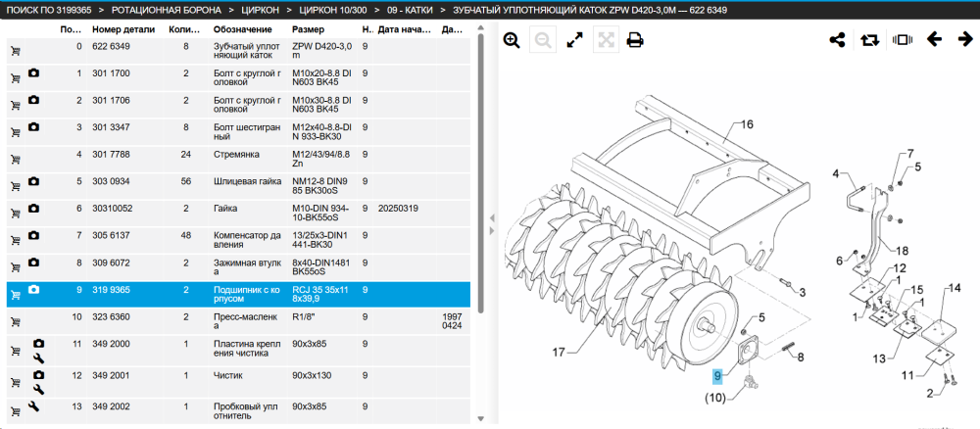
Task: Open ЗУБЧАТЫЙ УПЛОТНЯЮЩИЙ КАТОК breadcrumb
Action: point(589,11)
